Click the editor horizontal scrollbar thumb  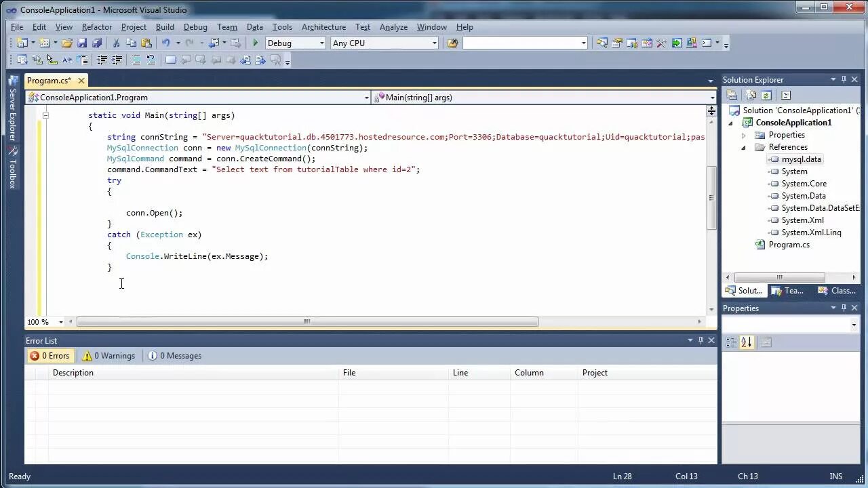(307, 322)
